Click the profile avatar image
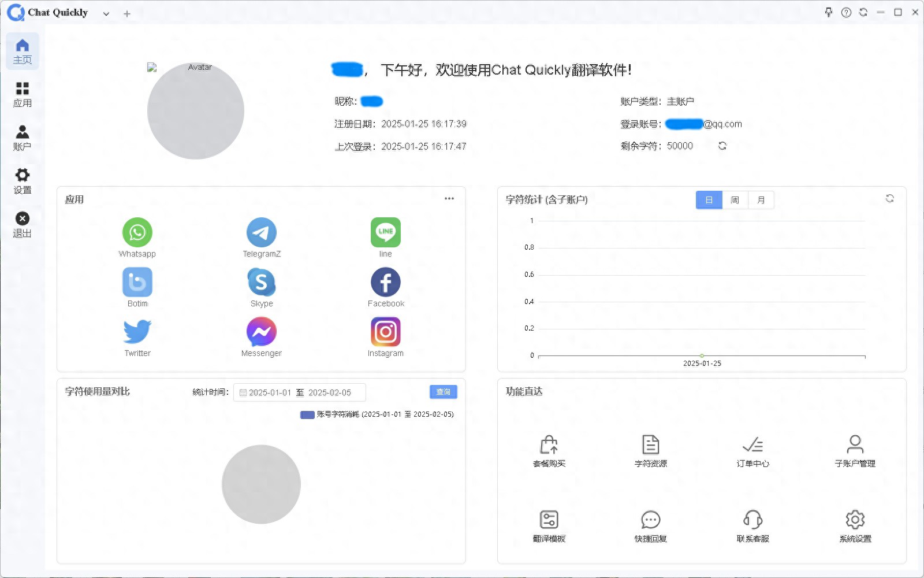This screenshot has height=578, width=924. click(x=196, y=111)
